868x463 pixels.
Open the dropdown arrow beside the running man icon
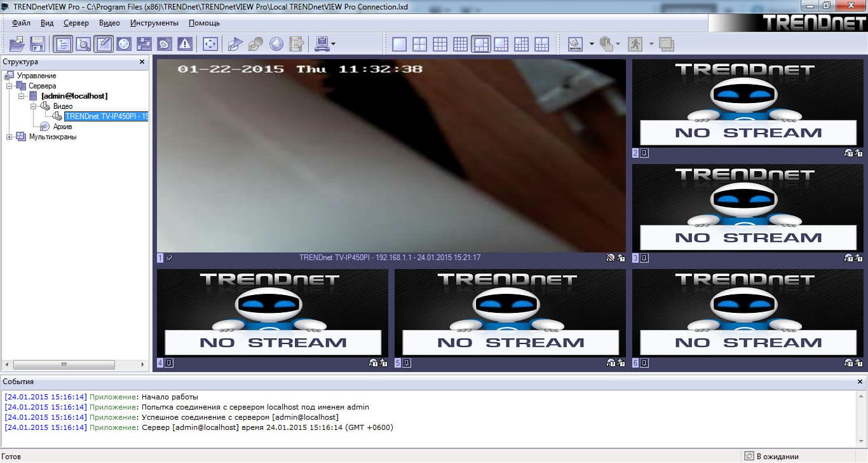coord(651,45)
